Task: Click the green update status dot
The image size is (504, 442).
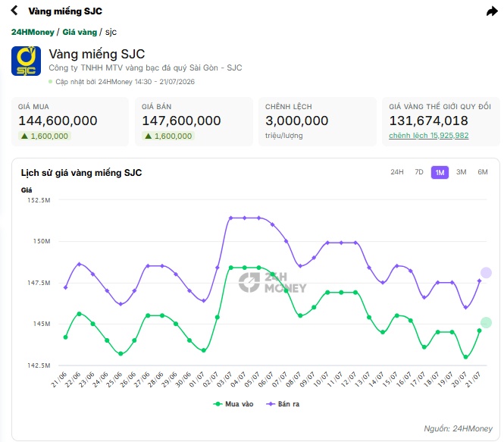Action: click(x=51, y=82)
